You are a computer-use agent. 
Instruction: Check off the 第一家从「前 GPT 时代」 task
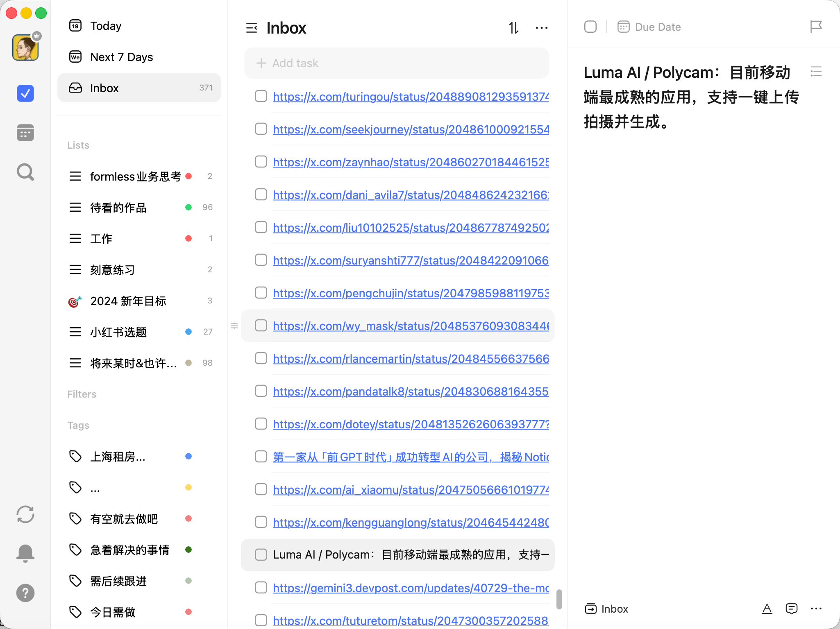[261, 457]
